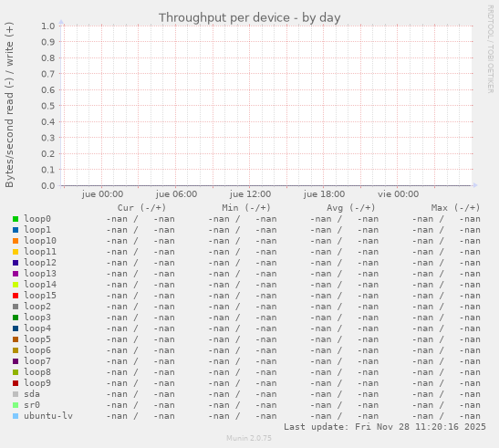Click the Min (-/+) column header
The width and height of the screenshot is (499, 448).
point(246,208)
